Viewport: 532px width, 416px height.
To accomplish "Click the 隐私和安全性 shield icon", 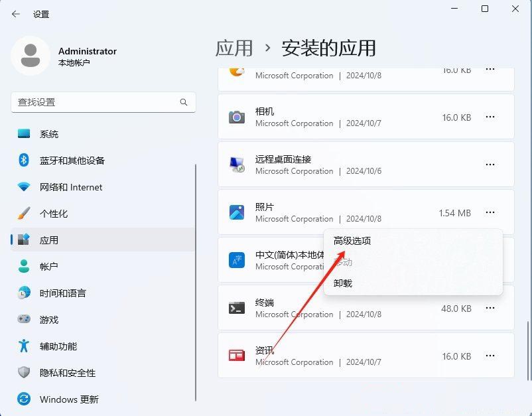I will [24, 372].
